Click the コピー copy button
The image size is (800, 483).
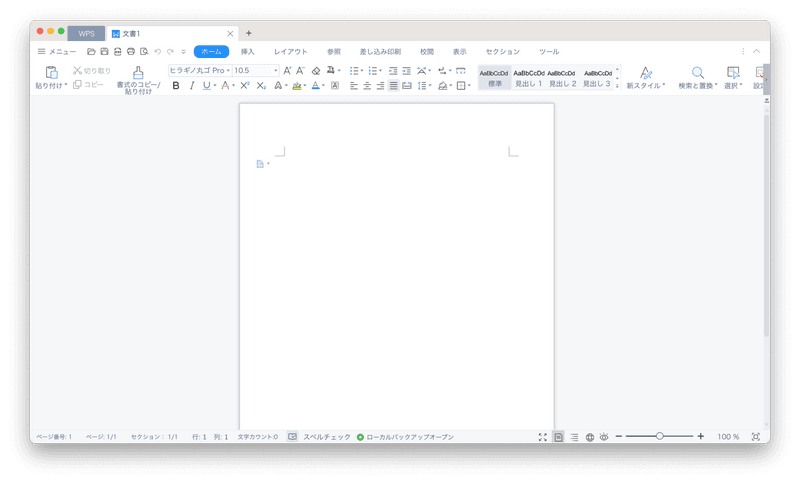click(x=88, y=84)
